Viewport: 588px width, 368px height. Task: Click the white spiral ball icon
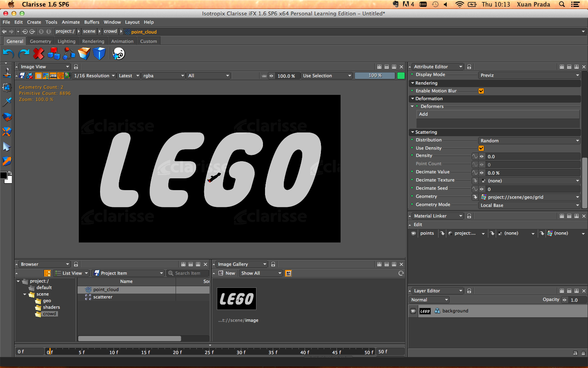(118, 54)
